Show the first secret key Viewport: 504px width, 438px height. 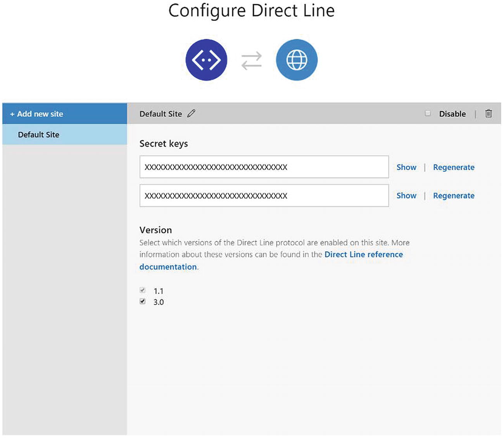tap(406, 167)
